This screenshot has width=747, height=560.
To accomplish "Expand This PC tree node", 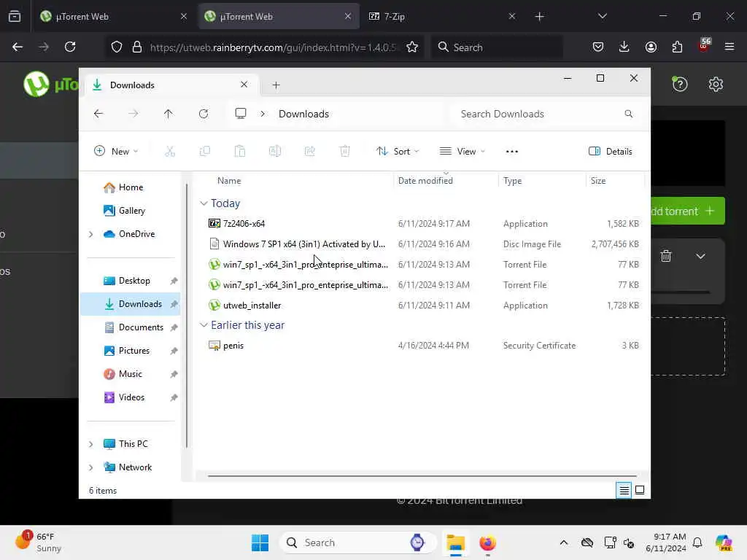I will point(91,444).
